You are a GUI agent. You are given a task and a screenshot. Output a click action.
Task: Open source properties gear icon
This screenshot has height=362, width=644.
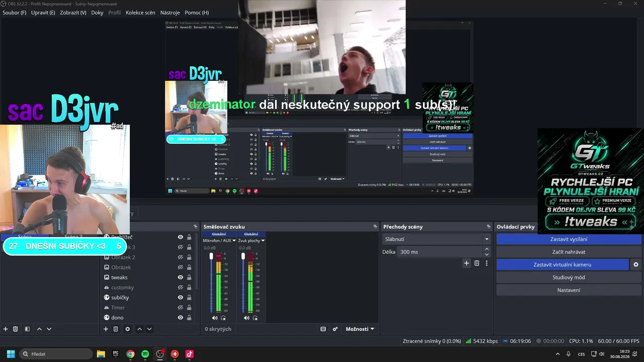pyautogui.click(x=127, y=329)
